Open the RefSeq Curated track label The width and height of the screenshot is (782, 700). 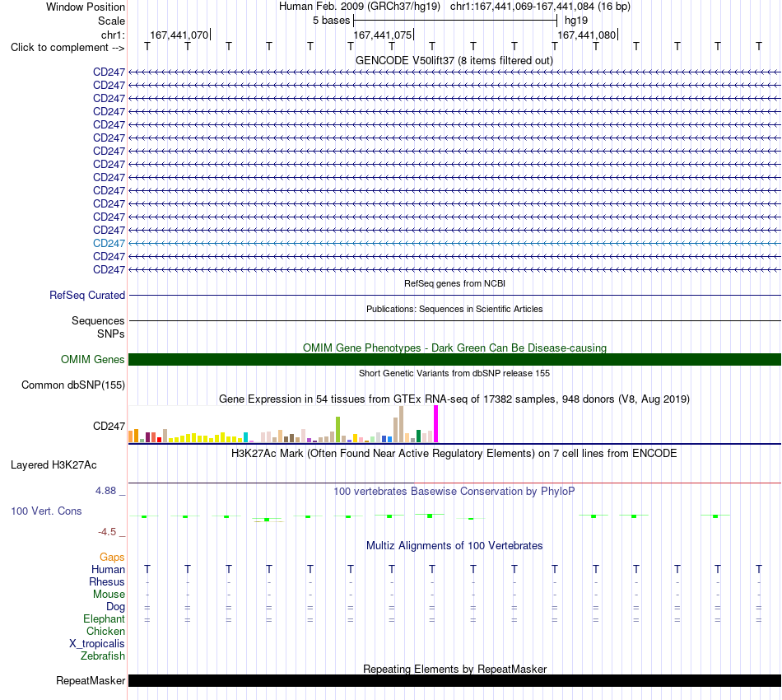(87, 296)
